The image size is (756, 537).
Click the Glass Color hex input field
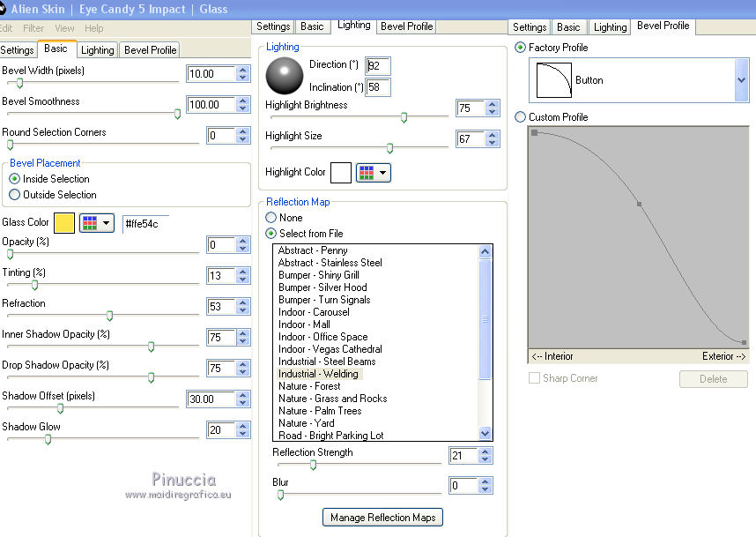click(145, 224)
